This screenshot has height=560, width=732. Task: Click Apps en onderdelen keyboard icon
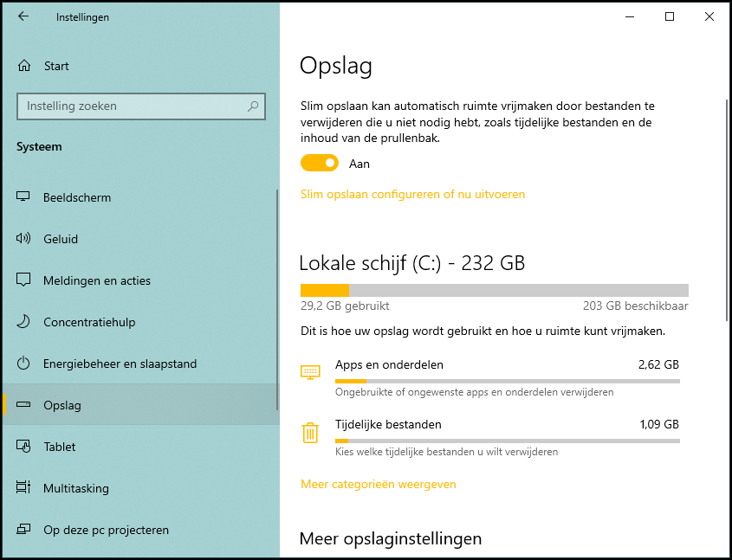pos(310,372)
